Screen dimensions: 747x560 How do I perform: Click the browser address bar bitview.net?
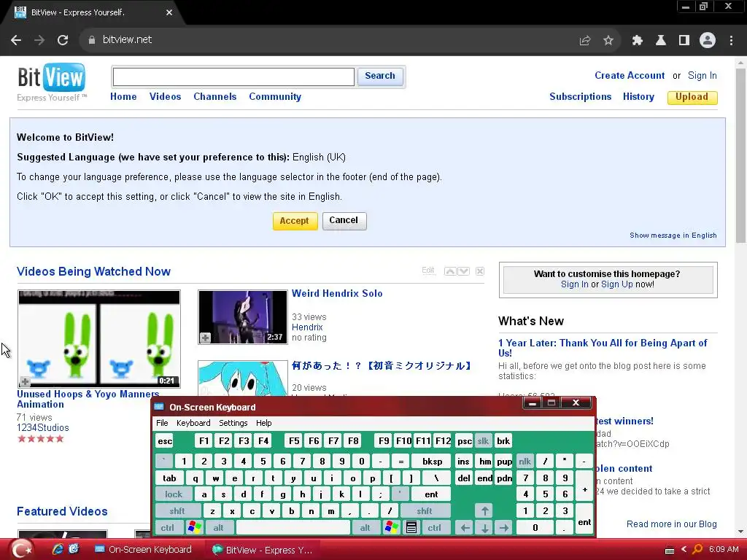(329, 40)
